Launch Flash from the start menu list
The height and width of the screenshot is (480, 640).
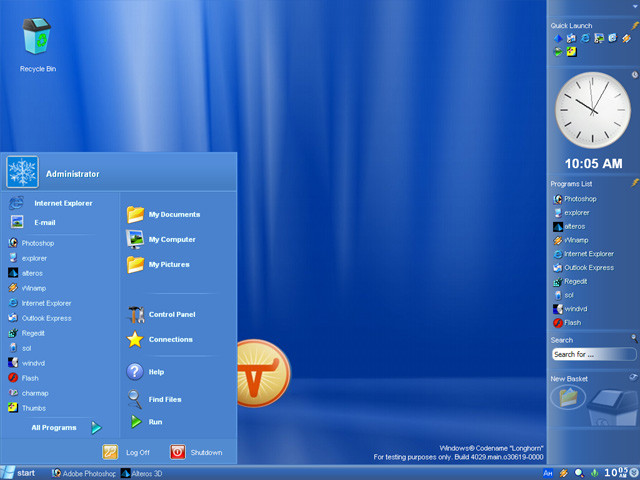coord(23,378)
